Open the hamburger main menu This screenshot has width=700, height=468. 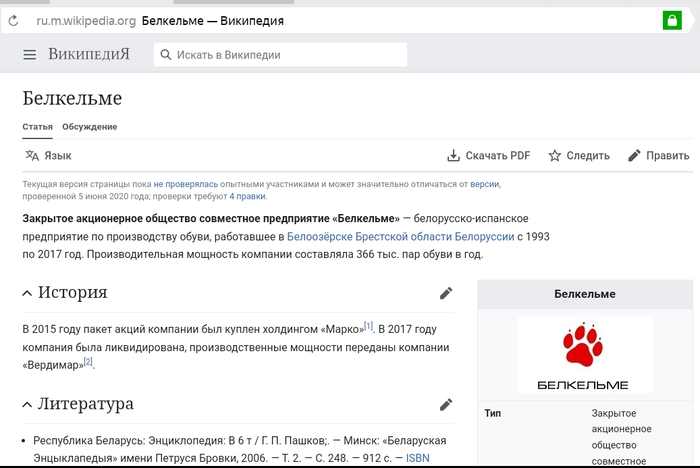point(29,55)
